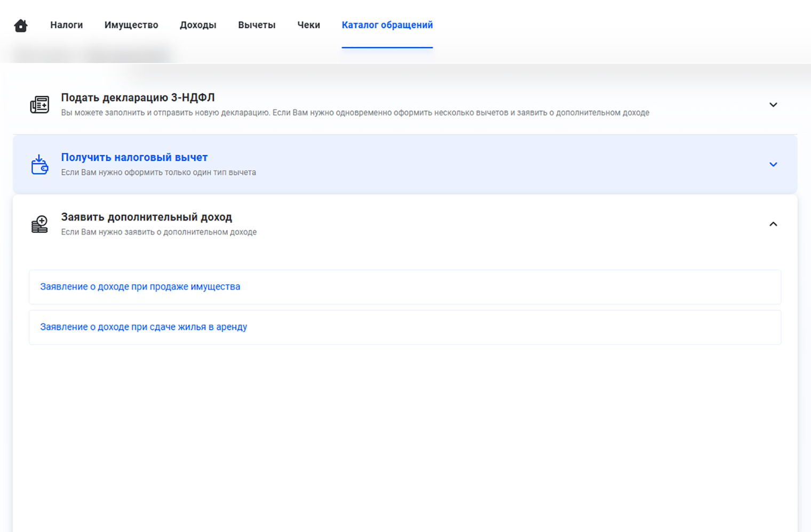Image resolution: width=811 pixels, height=532 pixels.
Task: Select the Чеки tab
Action: [x=308, y=25]
